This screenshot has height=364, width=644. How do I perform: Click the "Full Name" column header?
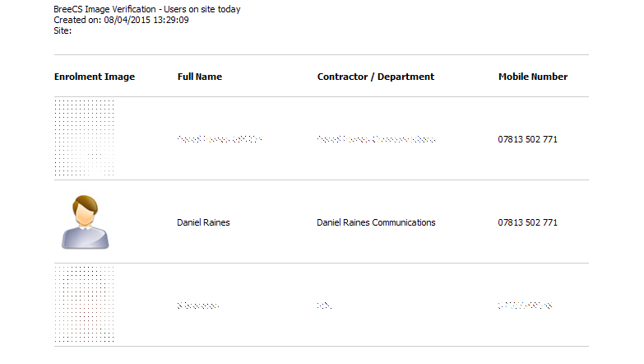click(200, 77)
